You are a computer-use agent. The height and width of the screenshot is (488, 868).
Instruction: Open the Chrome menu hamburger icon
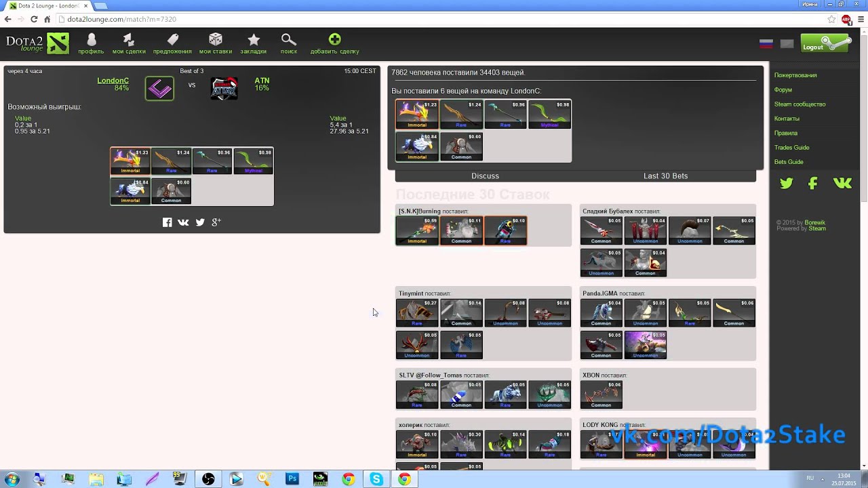click(860, 19)
